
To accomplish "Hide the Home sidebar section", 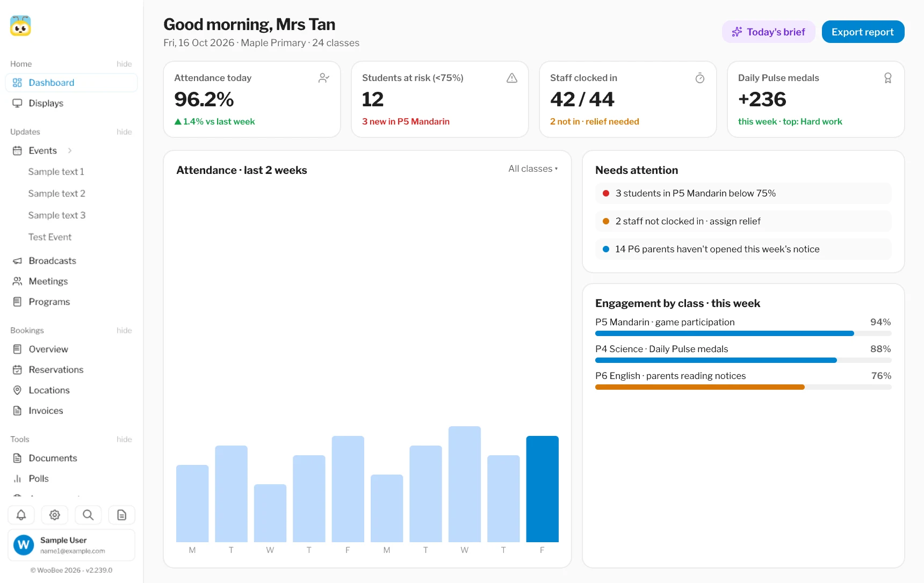I will pyautogui.click(x=124, y=64).
